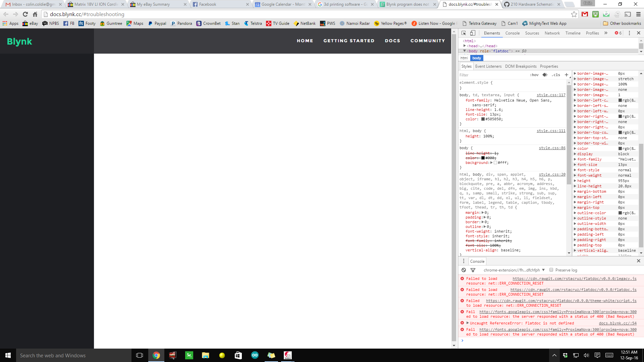Click GETTING STARTED in Blynk navigation
644x362 pixels.
[x=349, y=41]
